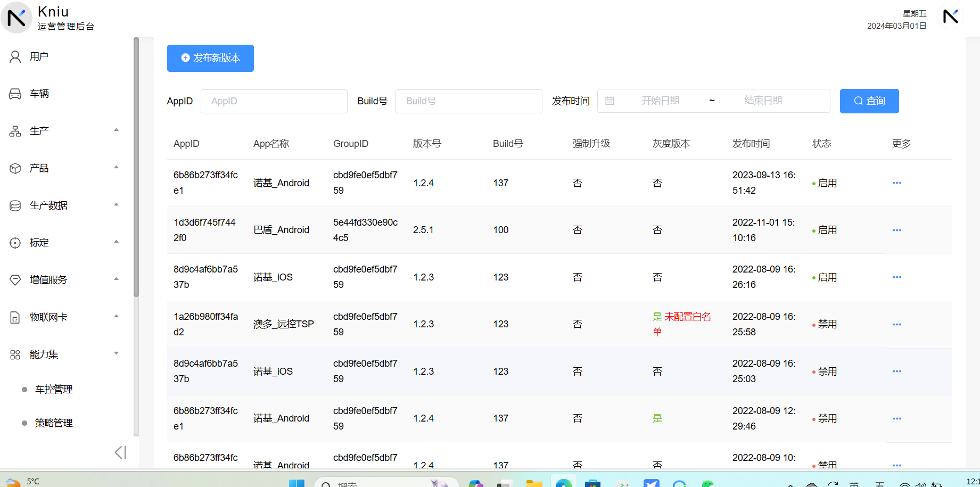Click the 能力集 grid icon in the sidebar
This screenshot has height=487, width=980.
[x=15, y=354]
